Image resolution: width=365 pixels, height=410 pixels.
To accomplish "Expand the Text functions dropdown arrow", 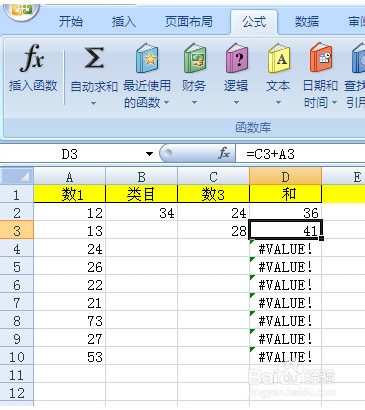I will [x=278, y=103].
